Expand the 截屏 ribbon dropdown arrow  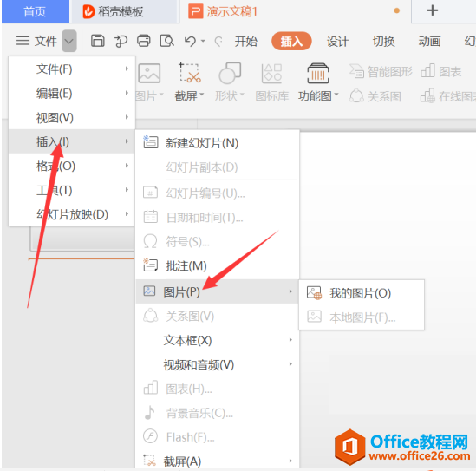pyautogui.click(x=201, y=95)
